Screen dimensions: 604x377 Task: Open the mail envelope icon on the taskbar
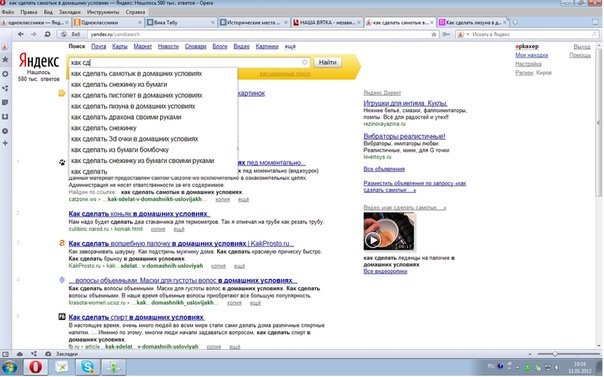point(62,367)
